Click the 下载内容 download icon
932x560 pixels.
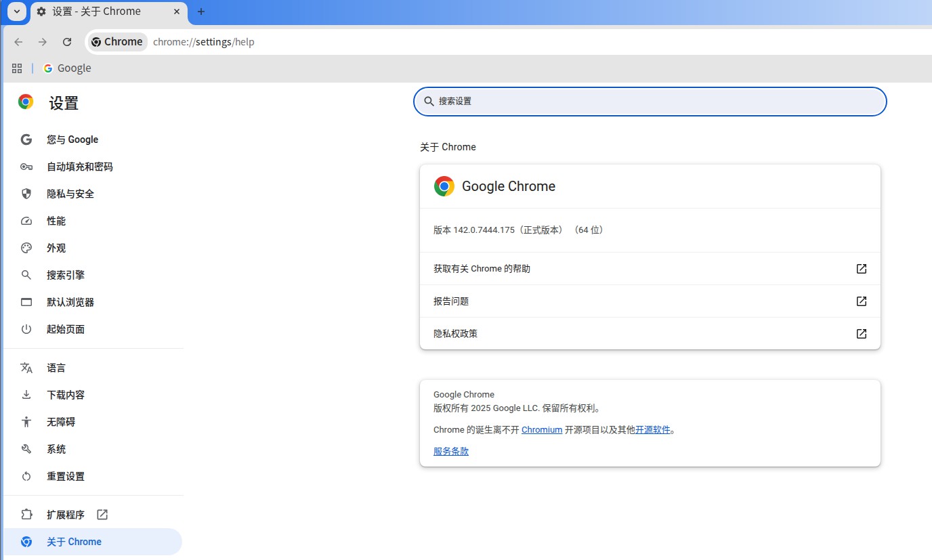[26, 395]
